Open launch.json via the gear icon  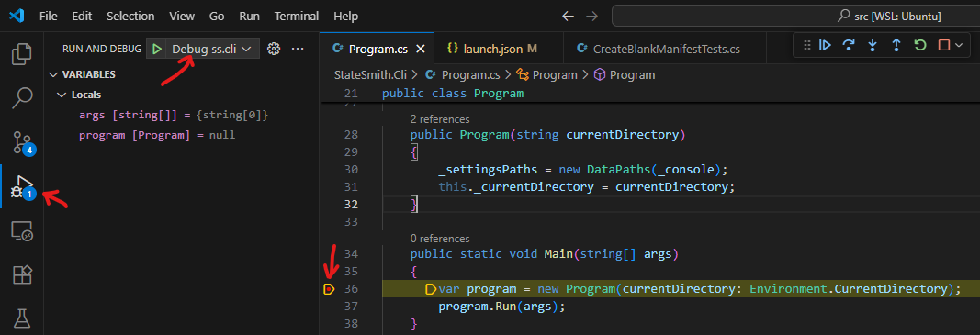pyautogui.click(x=273, y=49)
